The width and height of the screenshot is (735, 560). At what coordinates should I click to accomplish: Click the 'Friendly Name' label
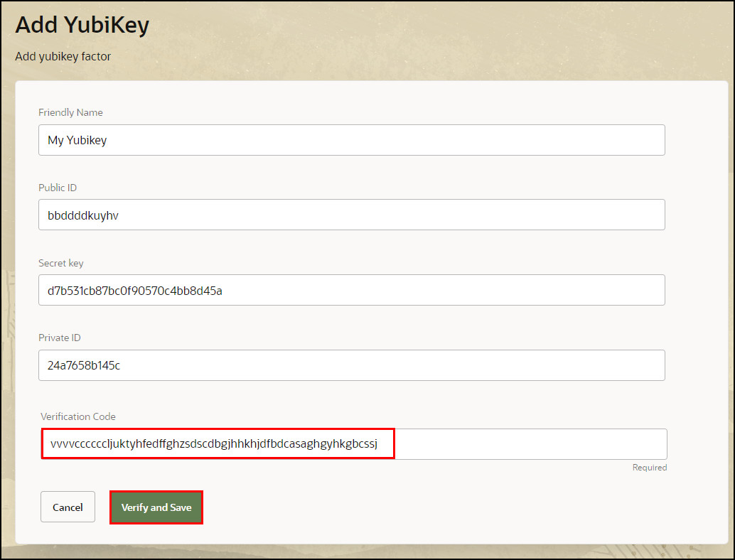click(x=70, y=112)
